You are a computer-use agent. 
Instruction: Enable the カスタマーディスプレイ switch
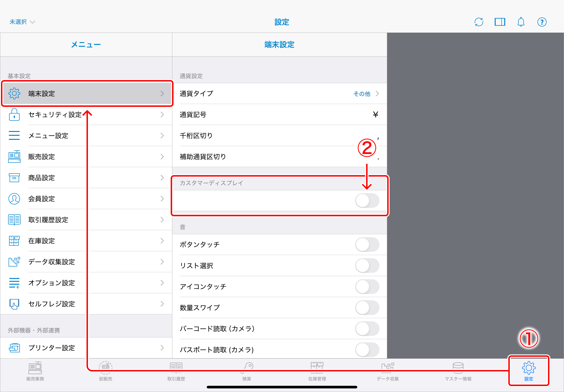tap(367, 200)
